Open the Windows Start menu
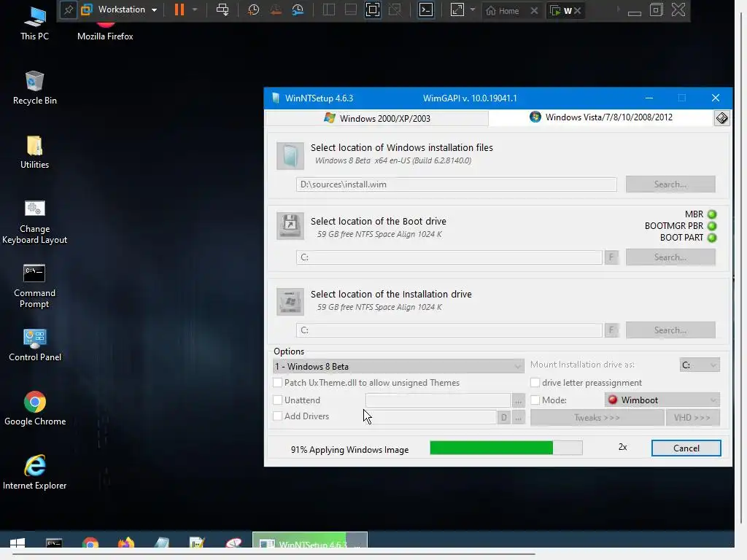Viewport: 747px width, 560px height. tap(18, 544)
